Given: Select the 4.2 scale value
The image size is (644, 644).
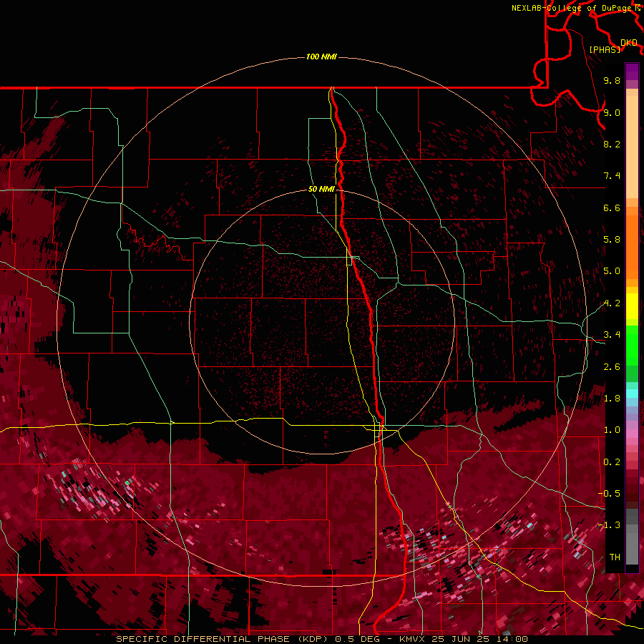Looking at the screenshot, I should pyautogui.click(x=612, y=303).
